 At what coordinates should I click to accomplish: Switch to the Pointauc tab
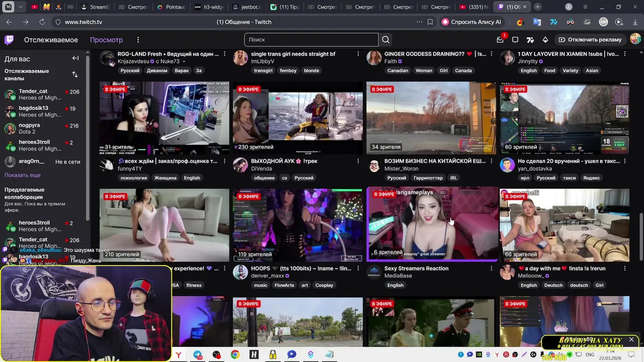click(x=171, y=7)
